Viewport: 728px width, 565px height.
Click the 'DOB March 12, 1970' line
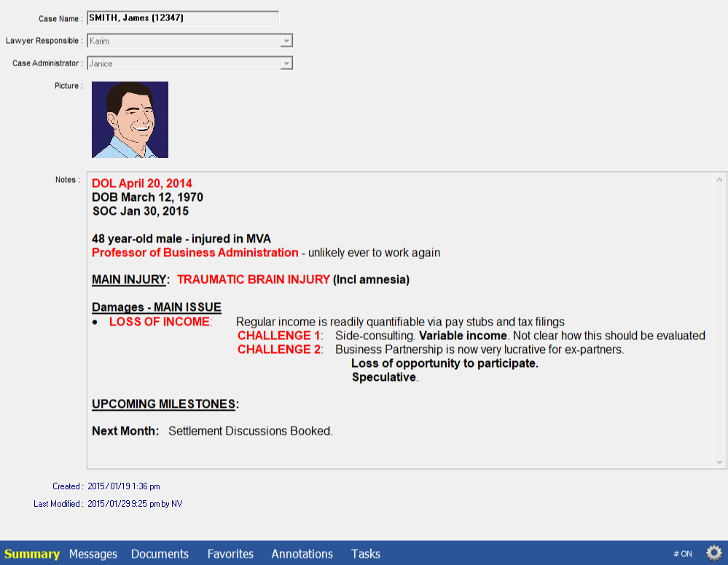click(x=148, y=197)
